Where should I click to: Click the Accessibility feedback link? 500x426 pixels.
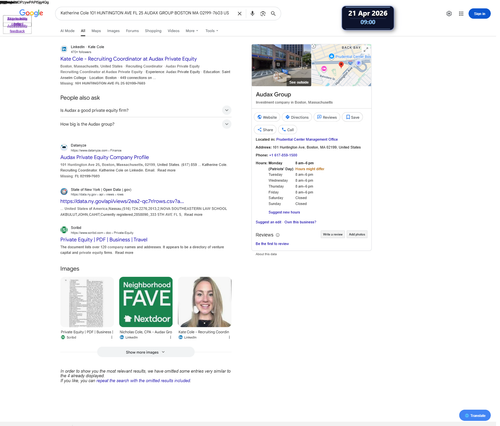point(17,29)
